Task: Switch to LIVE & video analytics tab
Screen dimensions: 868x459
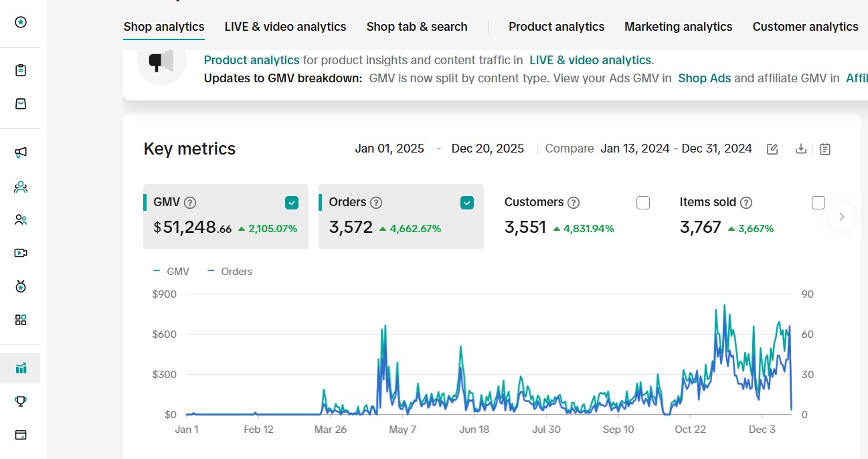Action: (x=285, y=27)
